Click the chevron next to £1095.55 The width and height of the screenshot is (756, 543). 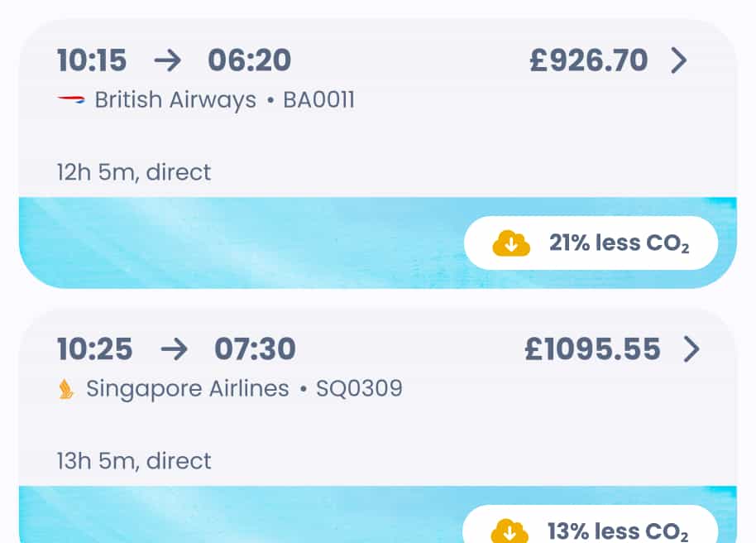tap(692, 348)
